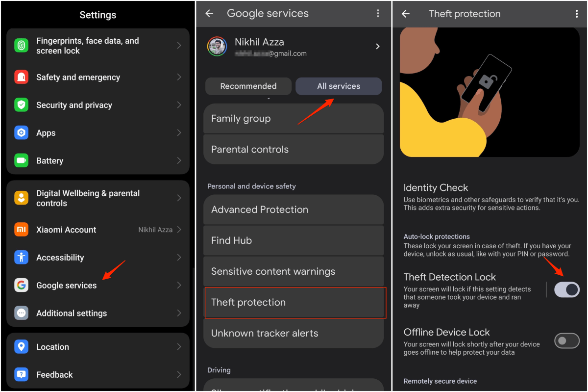Tap chevron on Apps row
This screenshot has width=588, height=392.
point(179,133)
